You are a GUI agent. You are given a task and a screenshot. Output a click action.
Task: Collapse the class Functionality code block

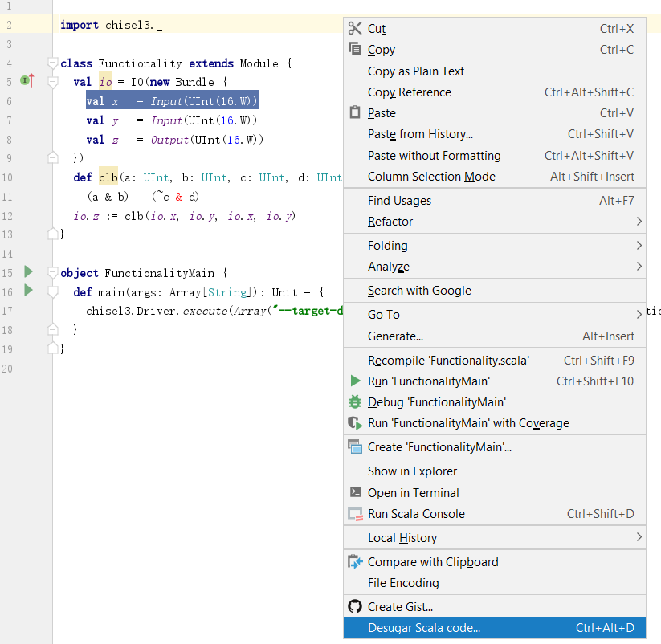tap(53, 63)
